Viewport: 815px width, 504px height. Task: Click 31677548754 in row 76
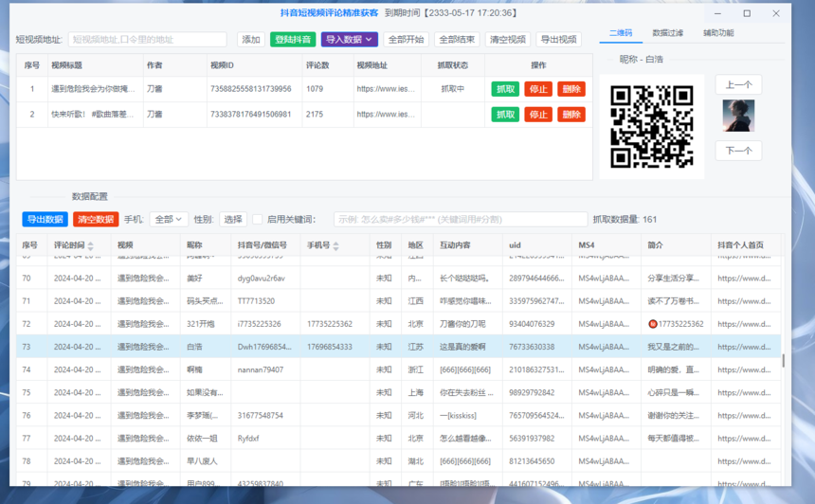(x=261, y=415)
